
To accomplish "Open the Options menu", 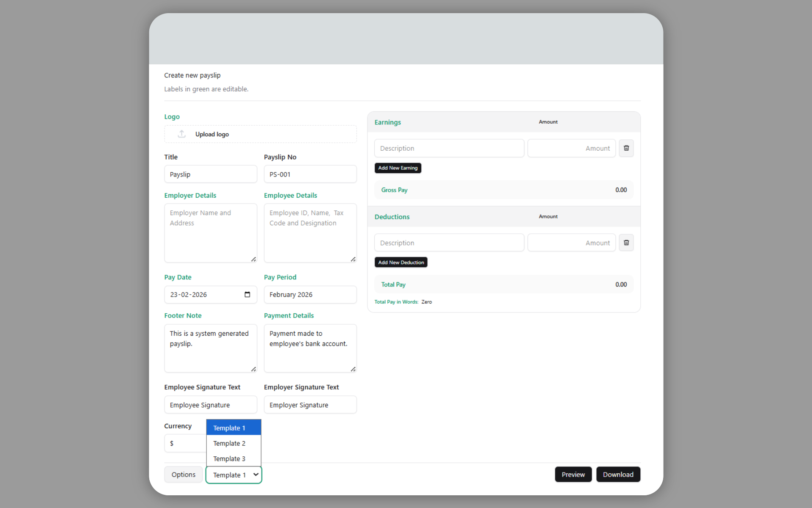I will [x=183, y=474].
